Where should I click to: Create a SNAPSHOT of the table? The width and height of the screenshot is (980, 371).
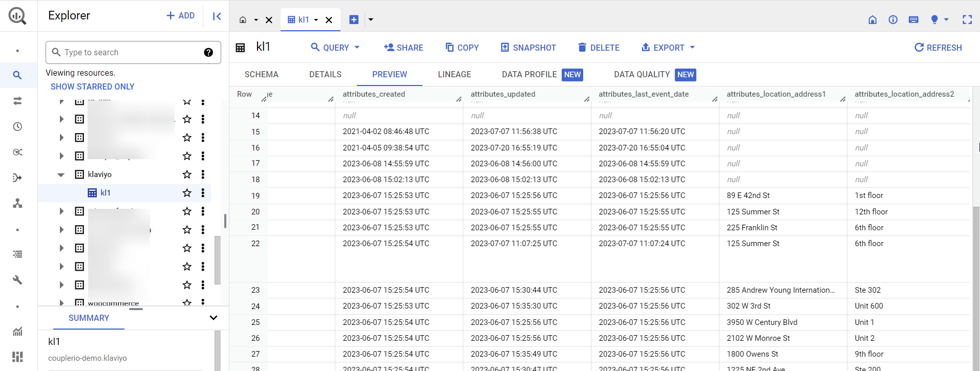coord(528,48)
